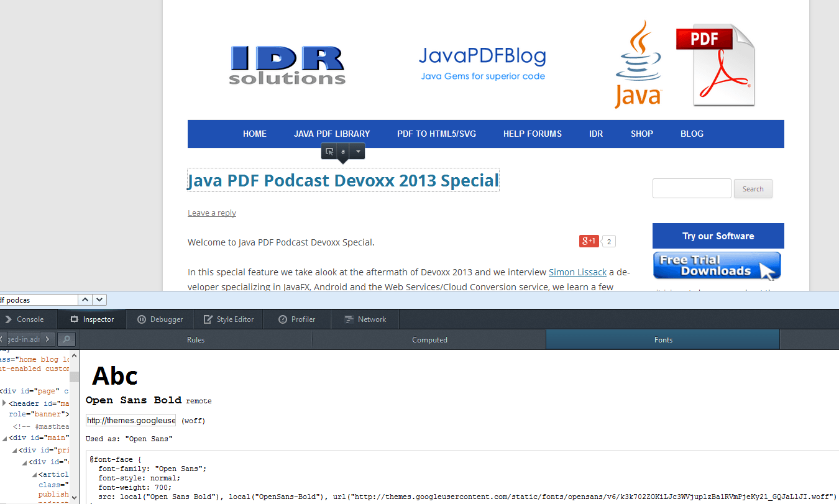Click the IDR solutions logo
Screen dimensions: 839x504
coord(287,65)
